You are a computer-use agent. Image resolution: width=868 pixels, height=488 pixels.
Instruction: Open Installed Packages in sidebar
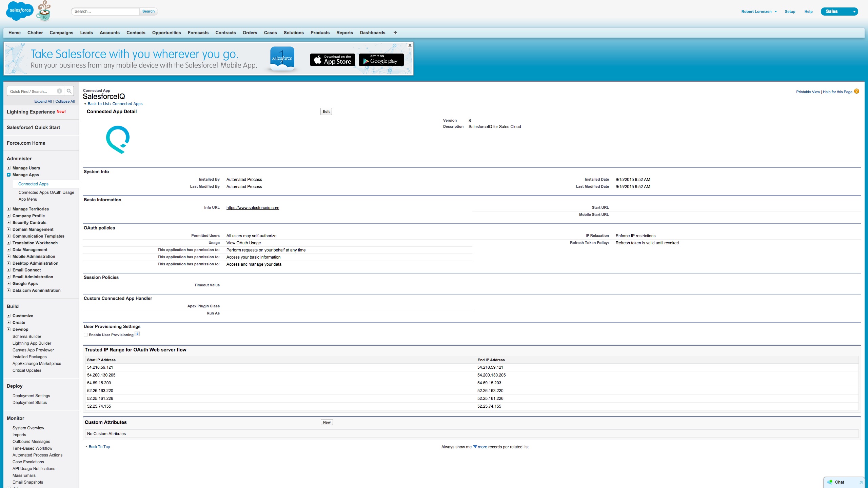(29, 357)
